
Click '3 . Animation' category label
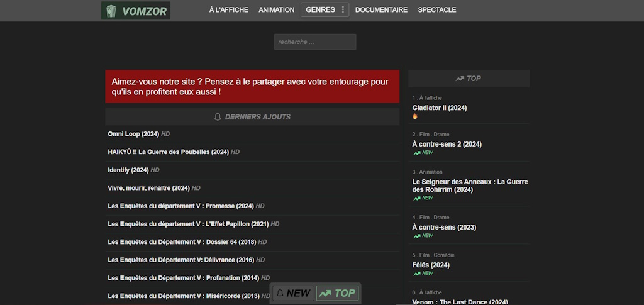(427, 172)
